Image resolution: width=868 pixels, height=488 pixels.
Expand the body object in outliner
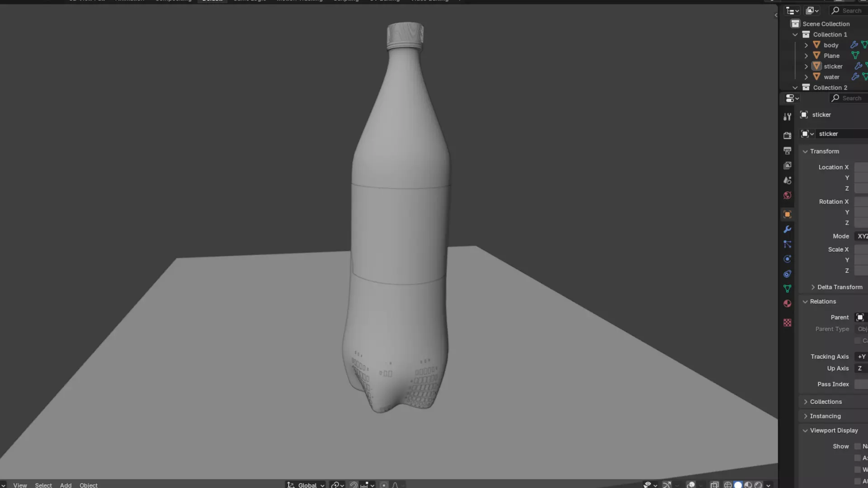806,45
